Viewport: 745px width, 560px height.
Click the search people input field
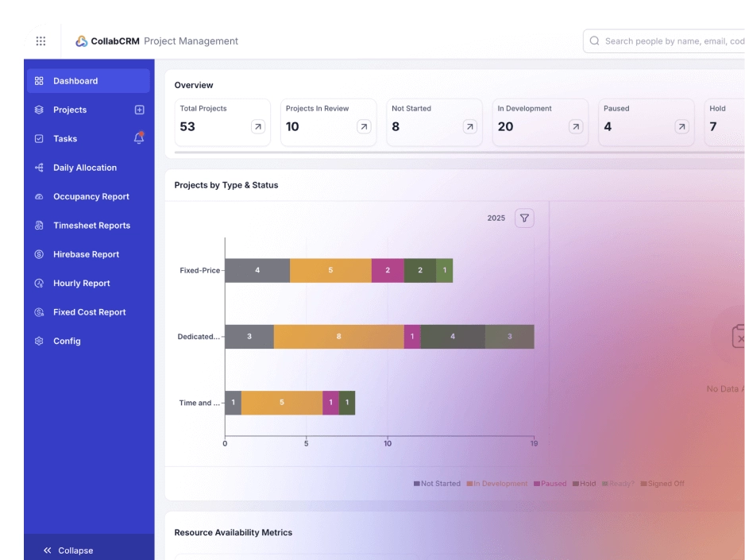tap(675, 41)
